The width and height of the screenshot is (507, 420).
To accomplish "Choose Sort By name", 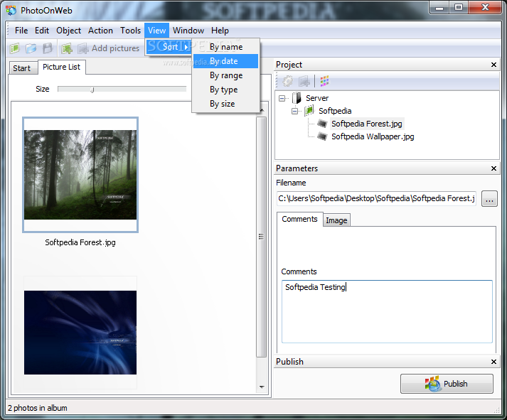I will (225, 47).
